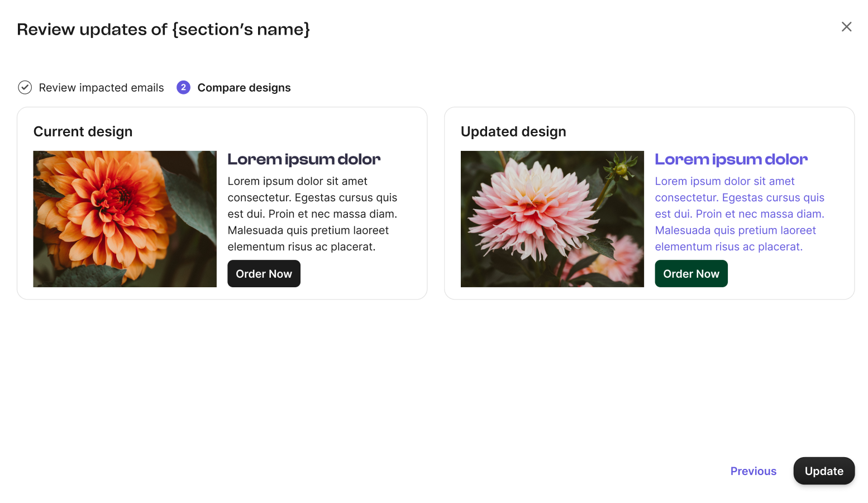Click the purple Lorem ipsum dolor heading
Screen dimensions: 868x503
pos(731,159)
